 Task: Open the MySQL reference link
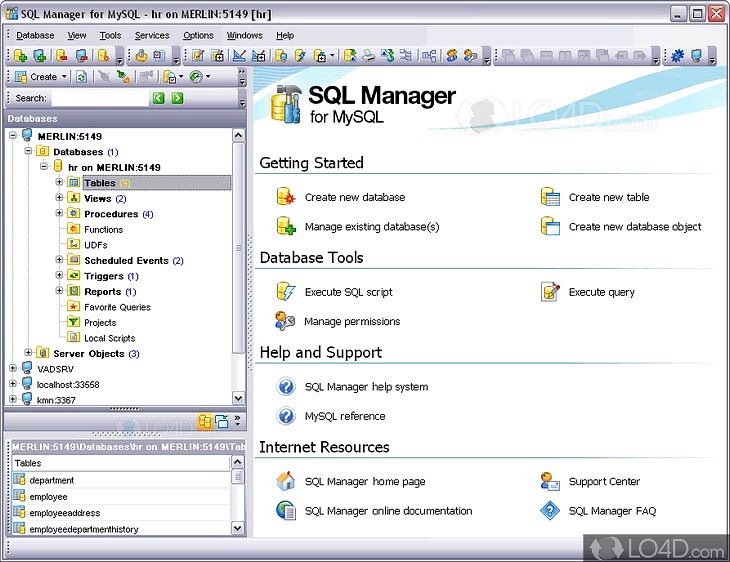(x=344, y=416)
